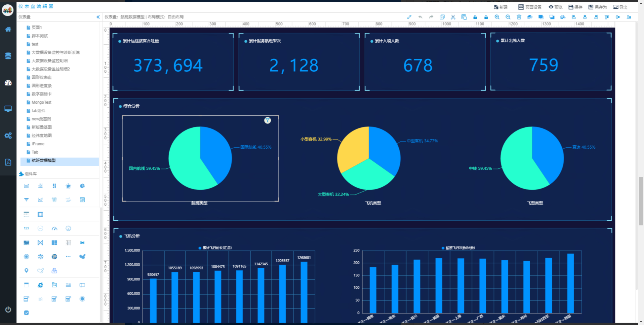Screen dimensions: 644x325
Task: Open the home section in left sidebar
Action: 8,30
